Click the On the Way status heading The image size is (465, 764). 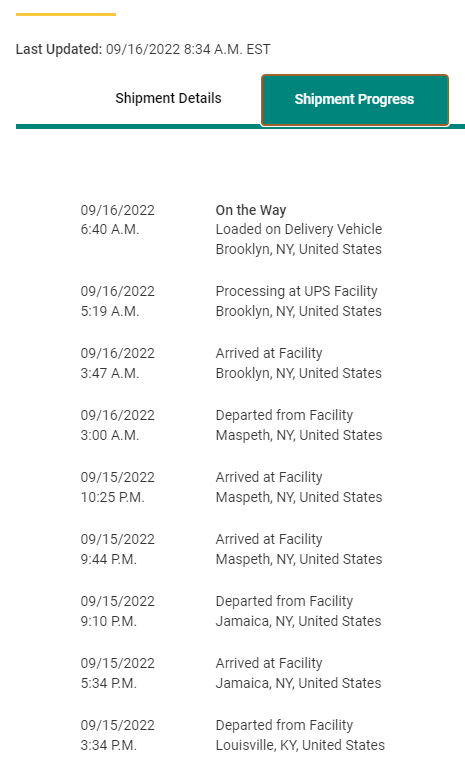(251, 210)
